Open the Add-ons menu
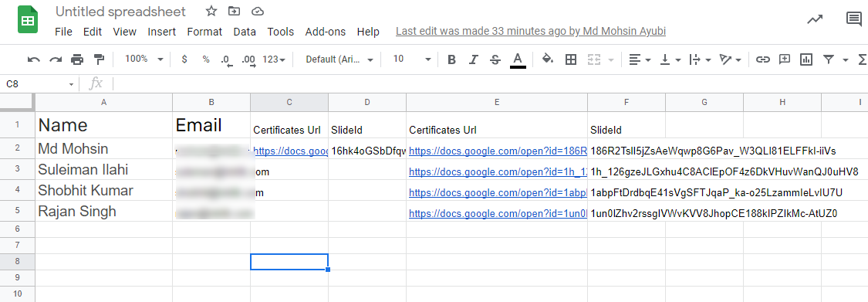 click(x=326, y=32)
